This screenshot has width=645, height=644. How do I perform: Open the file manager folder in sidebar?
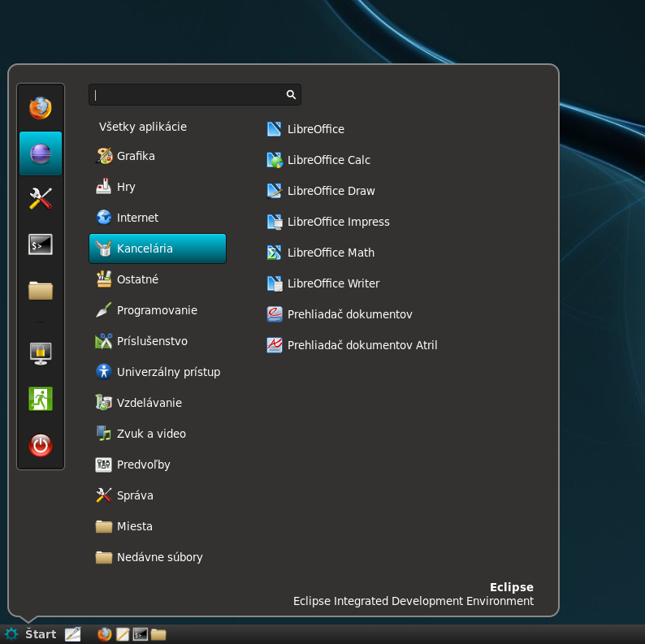41,291
